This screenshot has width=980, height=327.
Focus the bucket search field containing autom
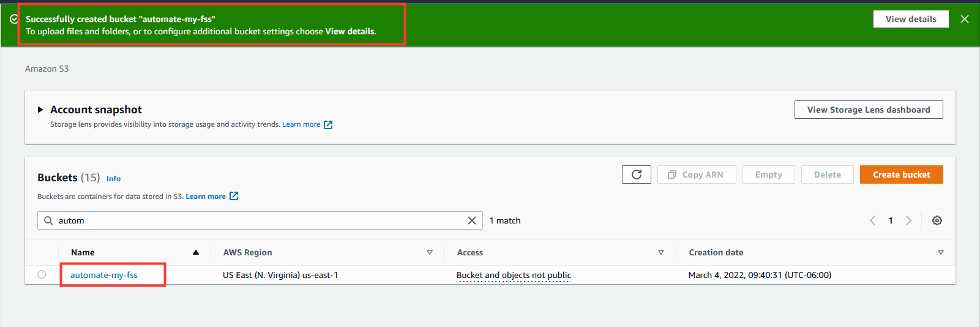click(x=260, y=220)
